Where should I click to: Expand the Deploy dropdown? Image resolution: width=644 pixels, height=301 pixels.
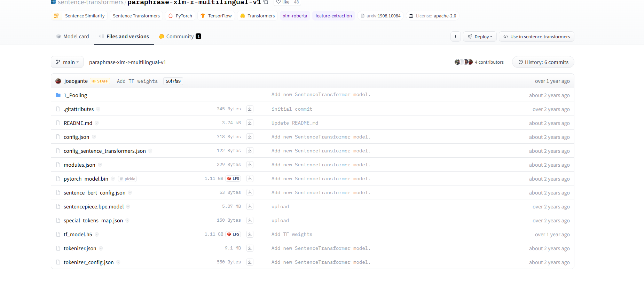[480, 37]
